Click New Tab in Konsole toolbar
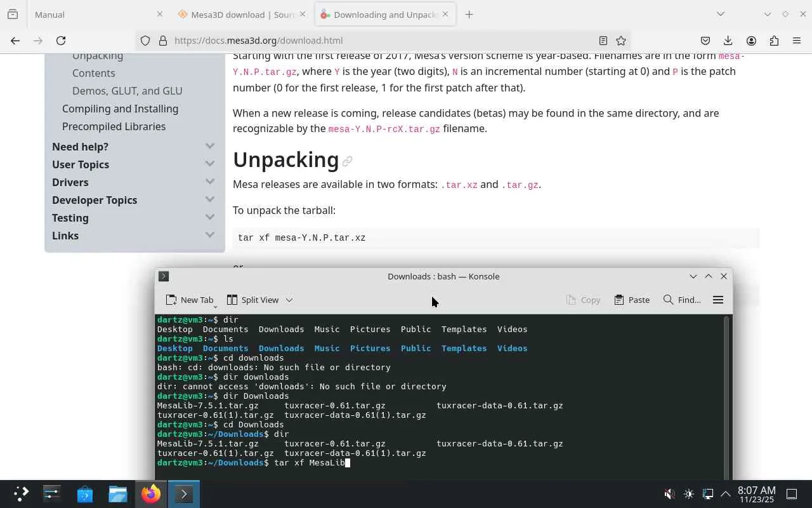812x508 pixels. [x=190, y=300]
